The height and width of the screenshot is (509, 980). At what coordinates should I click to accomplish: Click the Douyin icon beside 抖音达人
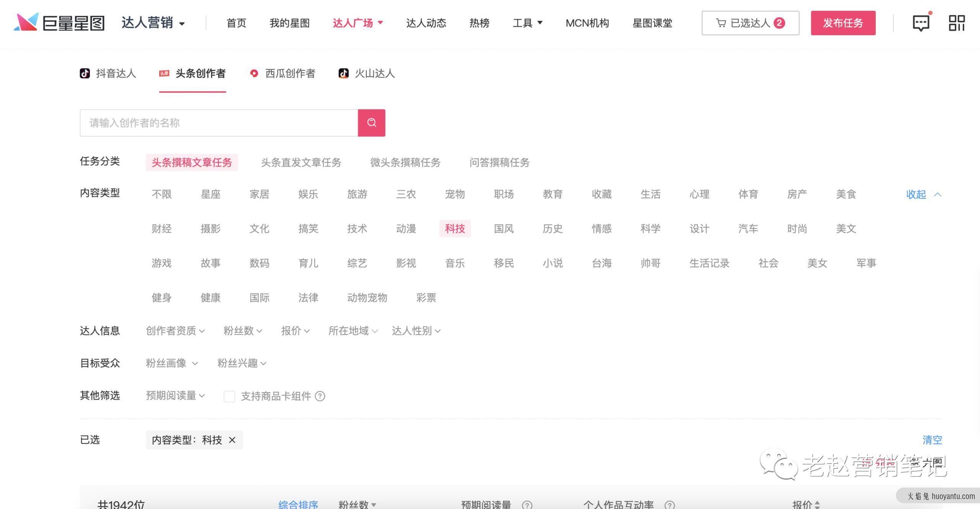[x=85, y=73]
